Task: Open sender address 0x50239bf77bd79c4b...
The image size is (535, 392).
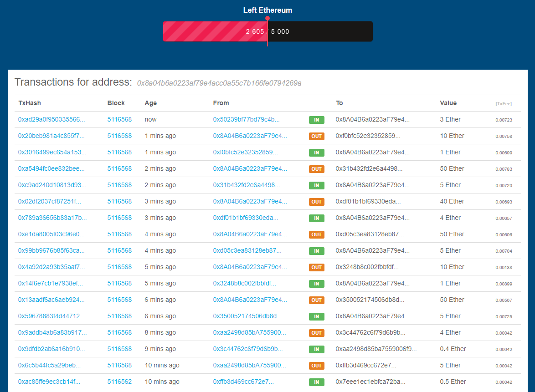Action: click(x=247, y=120)
